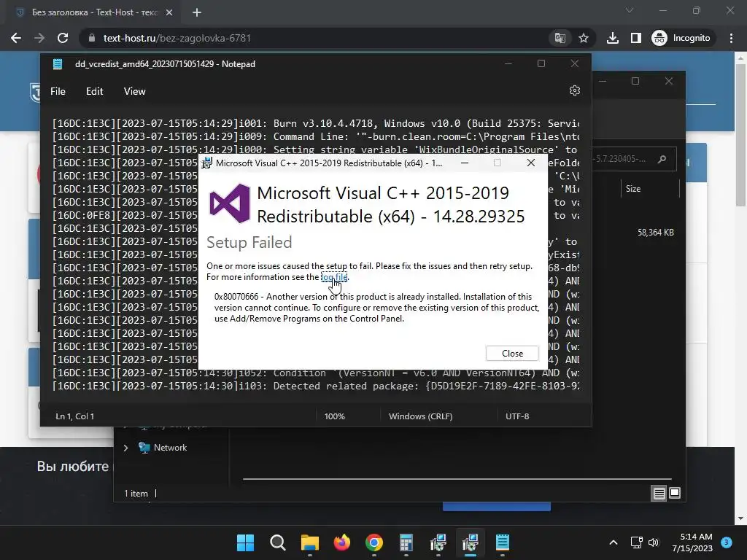
Task: Click the Chrome forward arrow
Action: [x=39, y=38]
